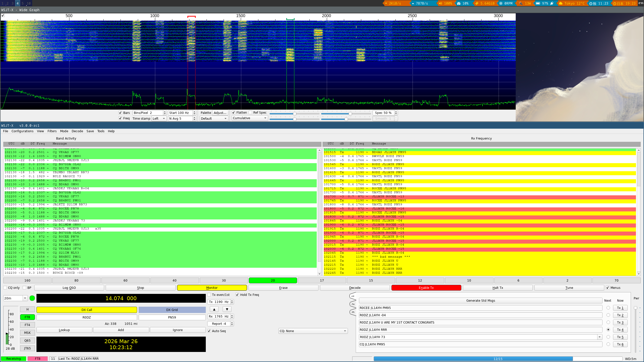Image resolution: width=644 pixels, height=362 pixels.
Task: Click the N Avg spinner arrows
Action: pyautogui.click(x=194, y=118)
